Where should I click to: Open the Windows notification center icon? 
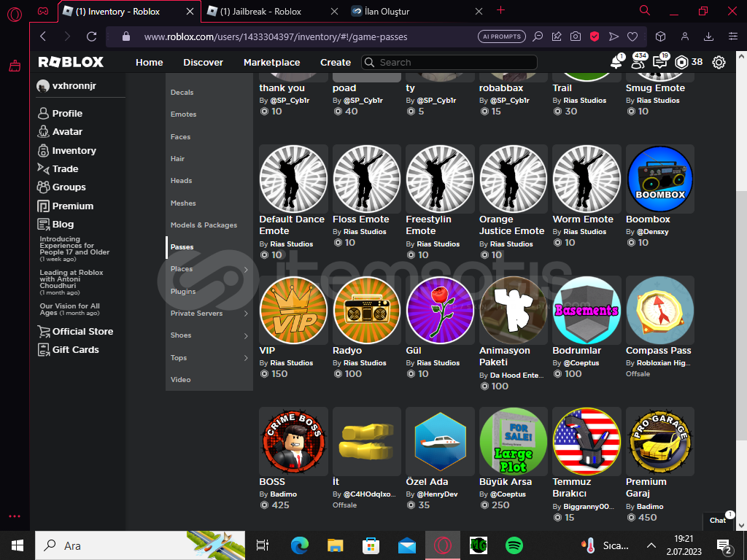tap(724, 545)
